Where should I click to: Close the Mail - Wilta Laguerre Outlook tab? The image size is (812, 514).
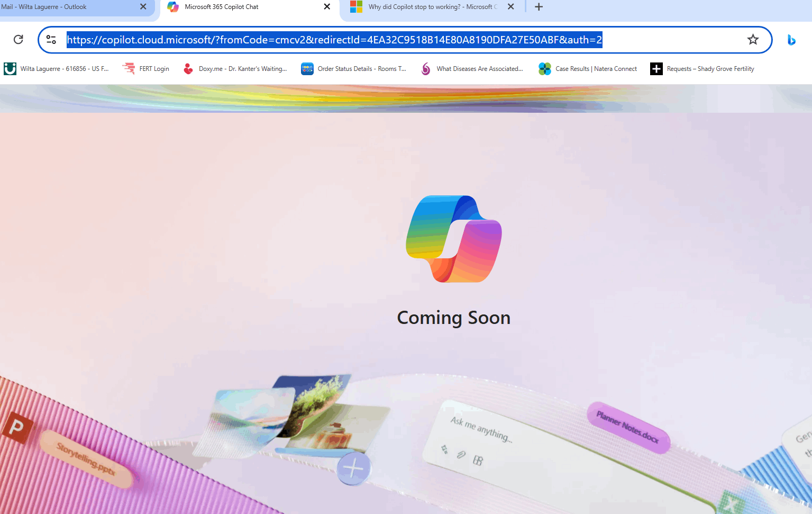(143, 7)
